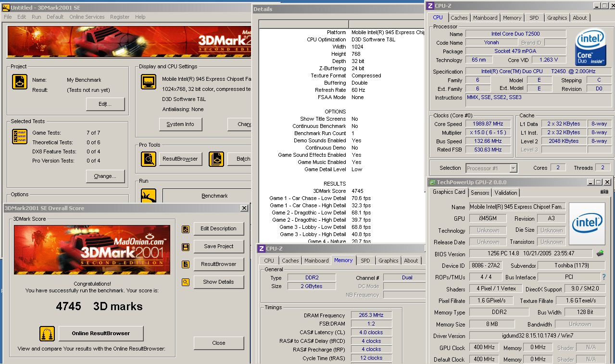Click the Edit Description icon in score dialog
Viewport: 615px width, 364px height.
[186, 229]
